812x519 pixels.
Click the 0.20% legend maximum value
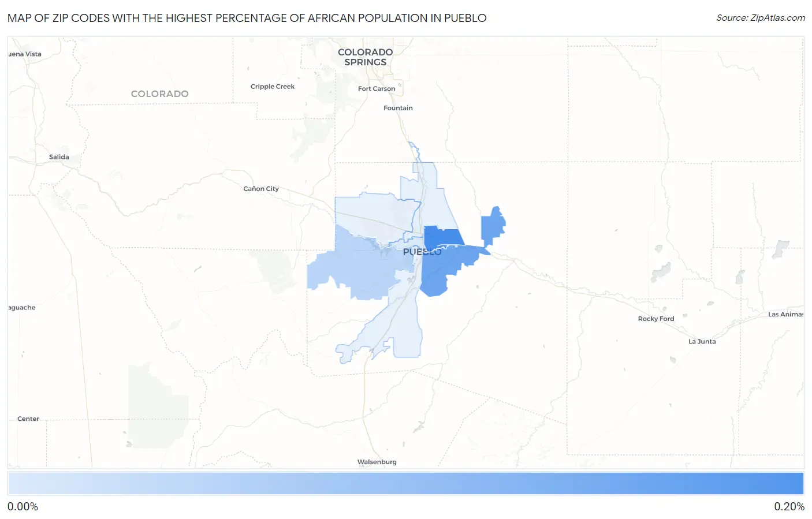tap(789, 507)
